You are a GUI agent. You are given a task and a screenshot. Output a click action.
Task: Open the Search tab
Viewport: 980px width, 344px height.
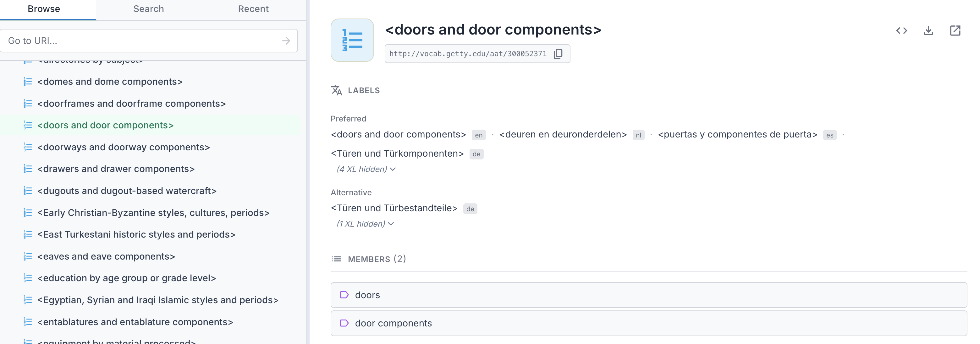pyautogui.click(x=148, y=9)
